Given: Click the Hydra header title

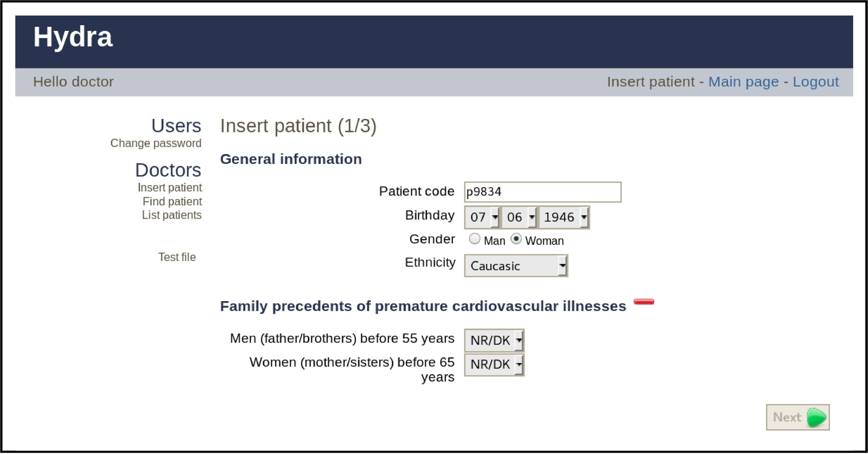Looking at the screenshot, I should (73, 37).
